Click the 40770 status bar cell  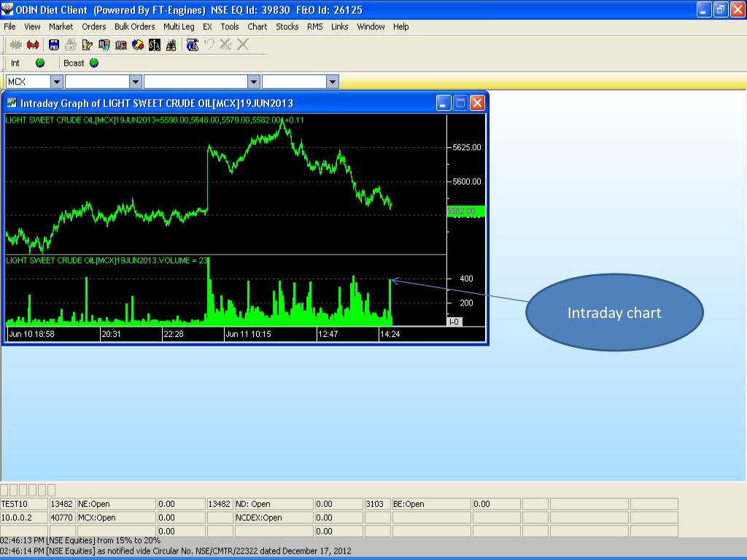pyautogui.click(x=62, y=518)
